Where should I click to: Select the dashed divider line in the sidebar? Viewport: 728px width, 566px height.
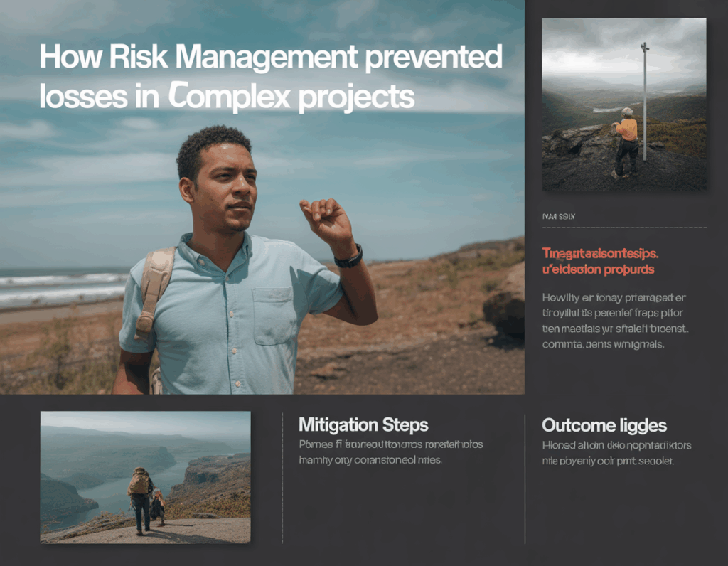tap(623, 228)
